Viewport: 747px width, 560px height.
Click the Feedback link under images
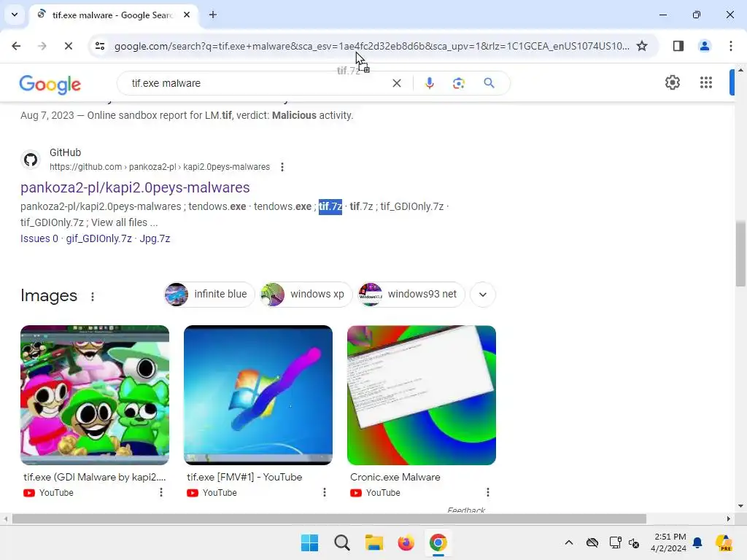coord(466,510)
